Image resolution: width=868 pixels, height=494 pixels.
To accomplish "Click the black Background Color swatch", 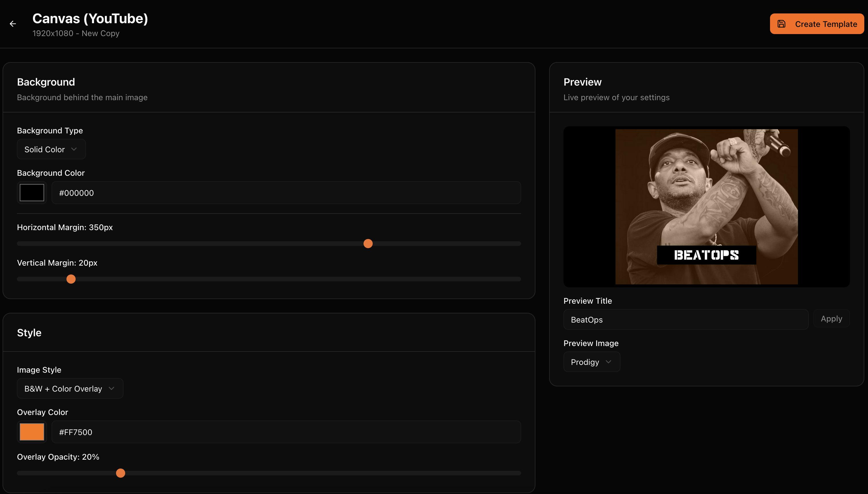I will (x=32, y=193).
